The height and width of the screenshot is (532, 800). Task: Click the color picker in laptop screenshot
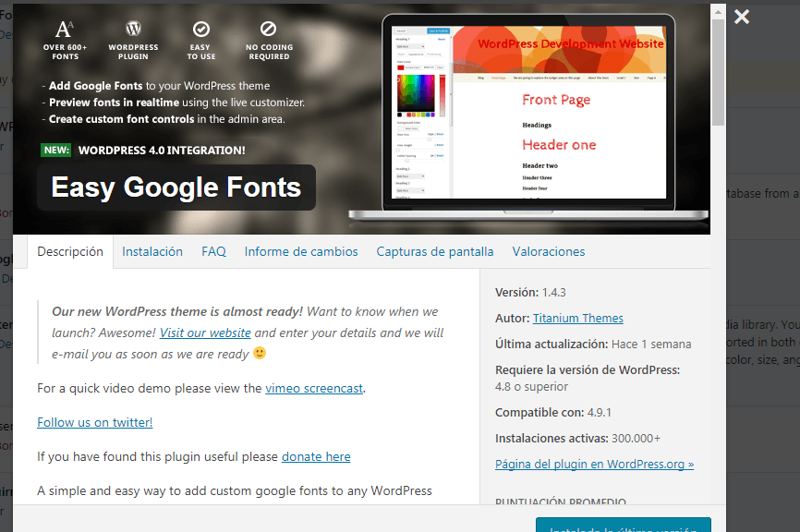click(416, 93)
